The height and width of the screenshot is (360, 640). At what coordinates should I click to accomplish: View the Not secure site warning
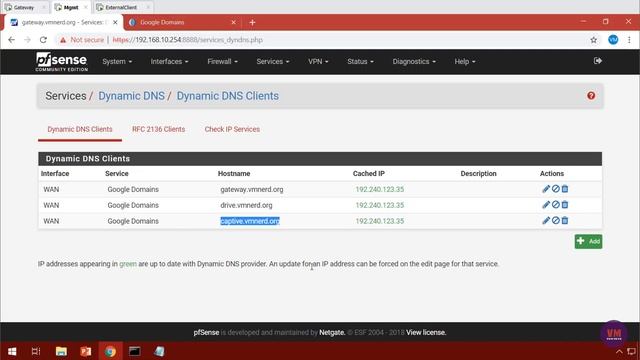[81, 40]
